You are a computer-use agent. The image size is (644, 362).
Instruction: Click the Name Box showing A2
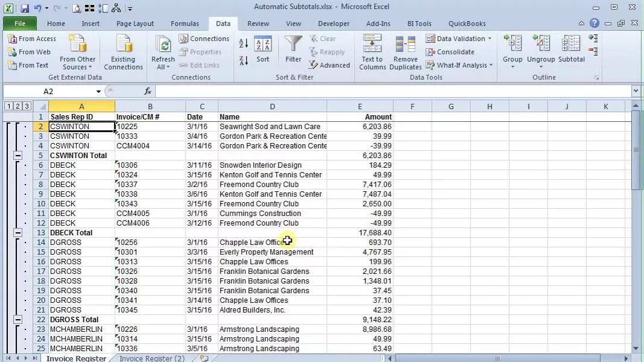coord(48,91)
